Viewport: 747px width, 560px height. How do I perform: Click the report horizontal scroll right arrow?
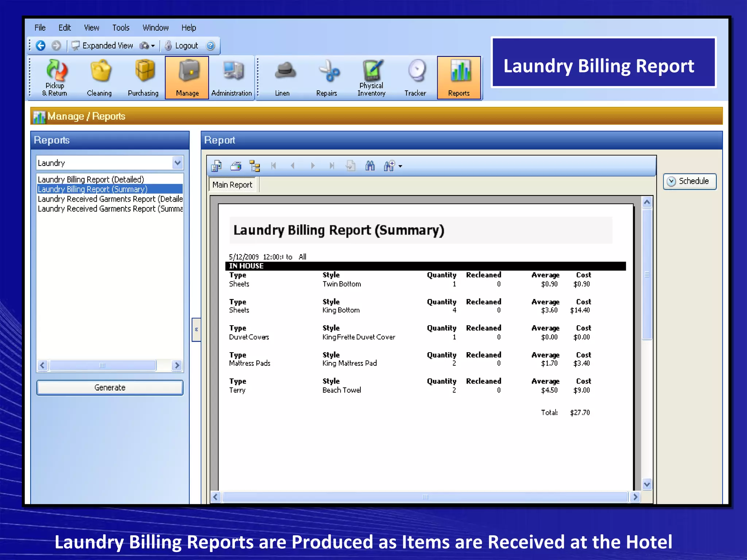click(635, 497)
